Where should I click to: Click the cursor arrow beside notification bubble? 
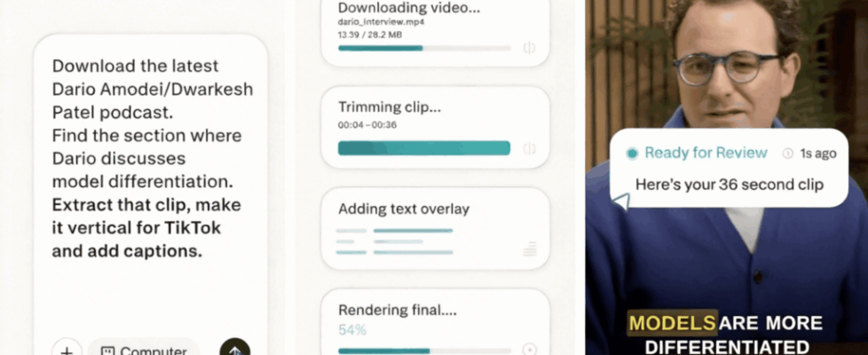click(x=621, y=201)
